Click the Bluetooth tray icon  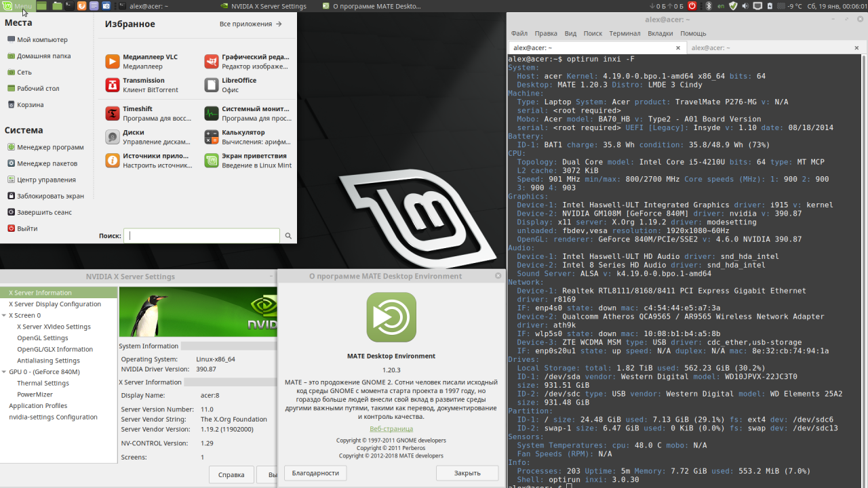click(x=709, y=5)
